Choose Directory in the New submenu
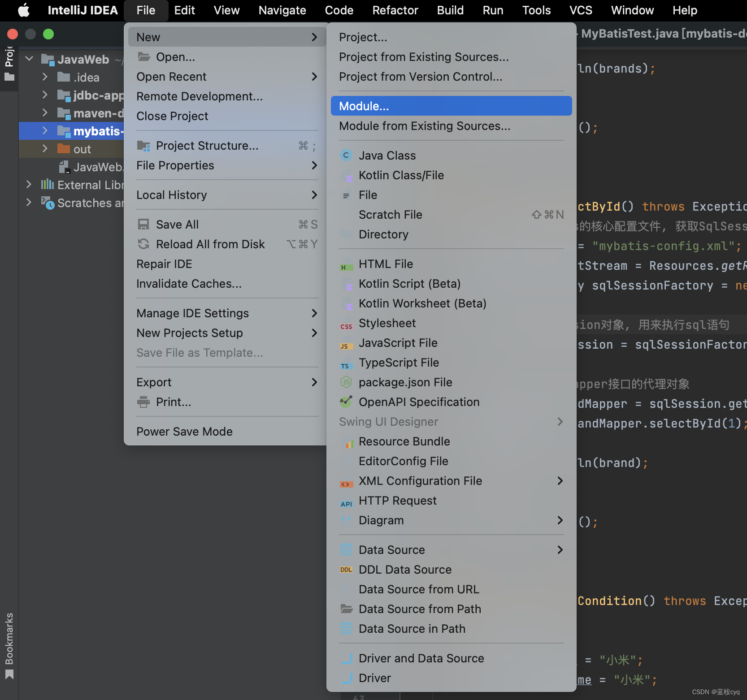Viewport: 747px width, 700px height. [451, 234]
